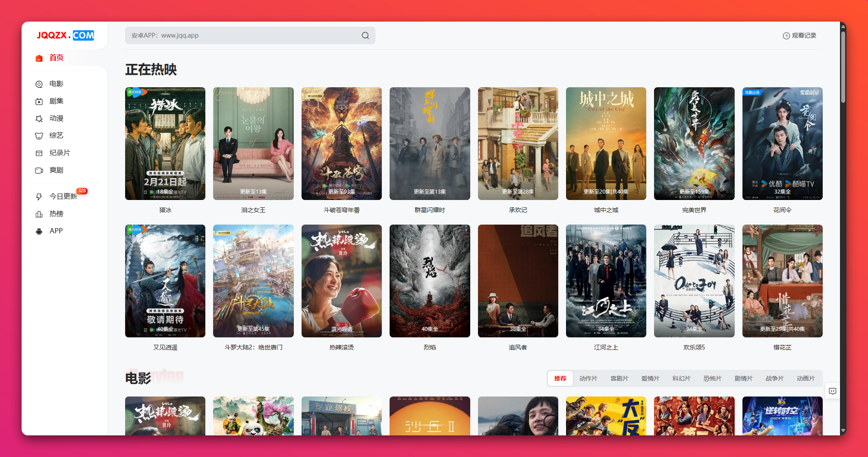Open the 纪录片 documentary sidebar icon
Viewport: 868px width, 457px height.
click(39, 153)
